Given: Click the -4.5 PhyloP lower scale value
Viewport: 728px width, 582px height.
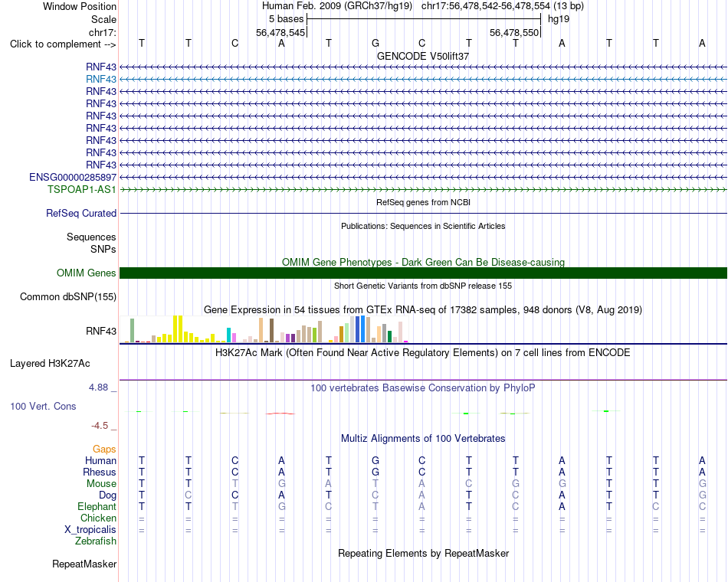Looking at the screenshot, I should (x=100, y=426).
